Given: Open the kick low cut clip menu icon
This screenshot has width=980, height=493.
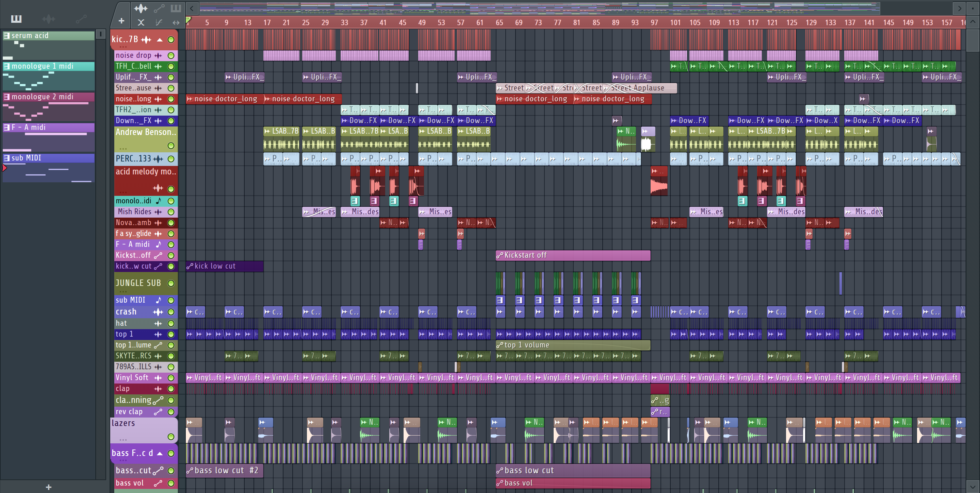Looking at the screenshot, I should coord(190,267).
